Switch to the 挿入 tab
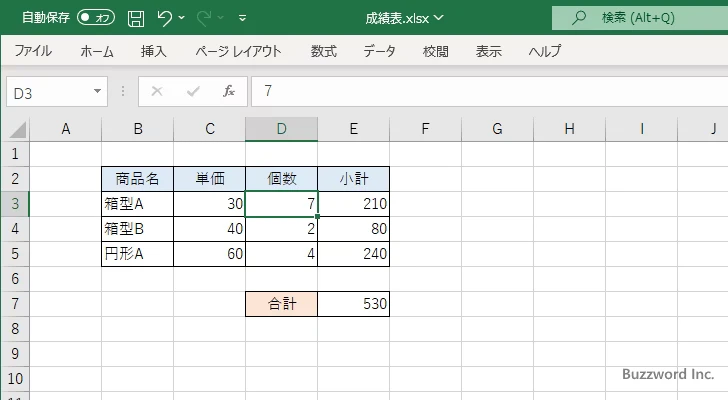728x400 pixels. [154, 51]
